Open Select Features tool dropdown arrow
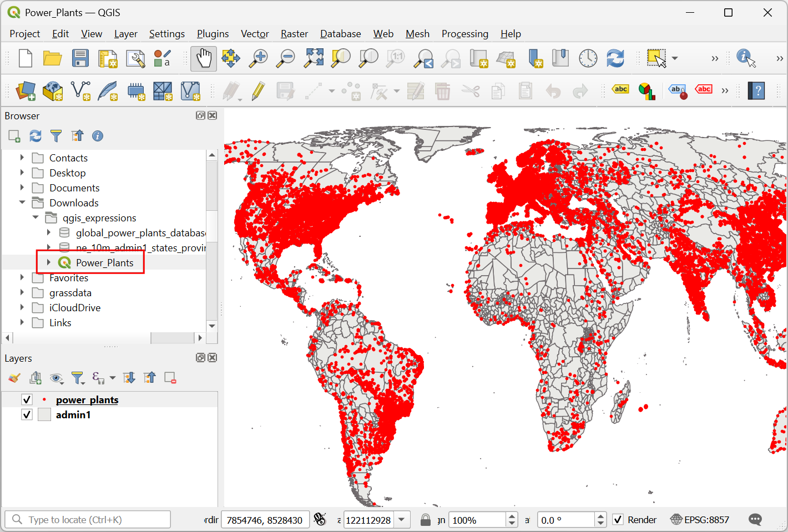Viewport: 788px width, 532px height. 675,58
